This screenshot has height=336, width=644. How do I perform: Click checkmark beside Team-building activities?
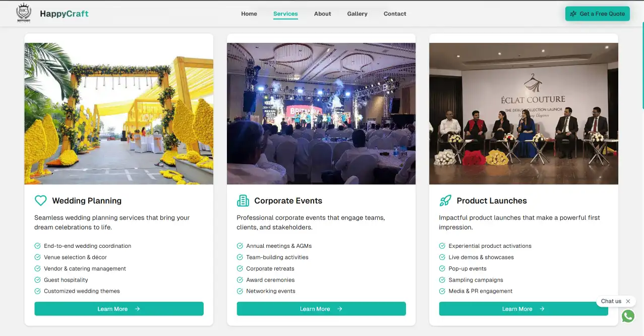click(240, 257)
